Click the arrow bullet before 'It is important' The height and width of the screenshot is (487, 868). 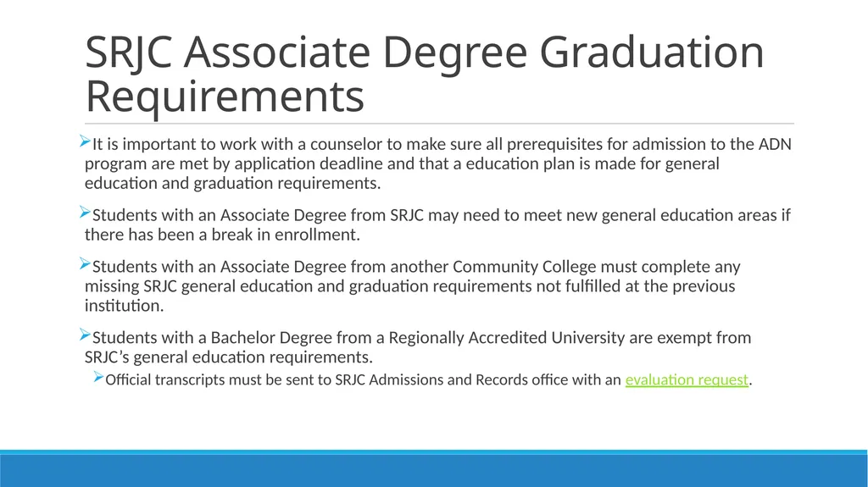[85, 141]
